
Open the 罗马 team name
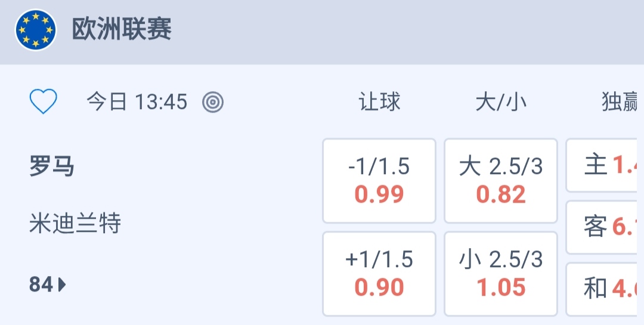tap(52, 166)
